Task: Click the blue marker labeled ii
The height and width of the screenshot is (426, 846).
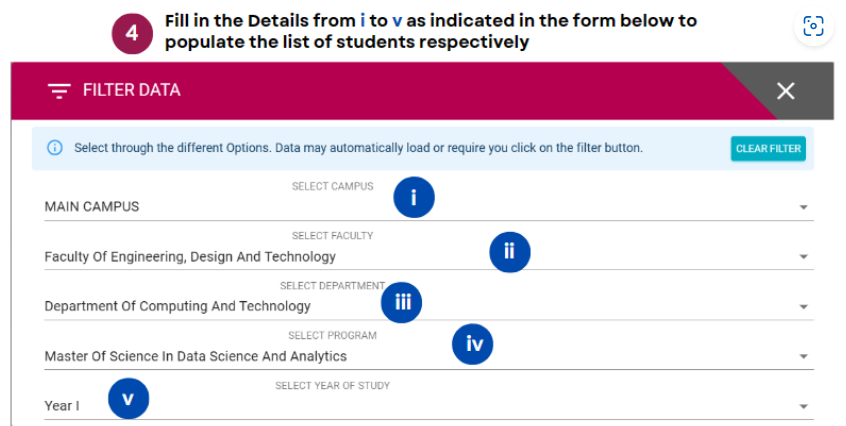Action: 510,252
